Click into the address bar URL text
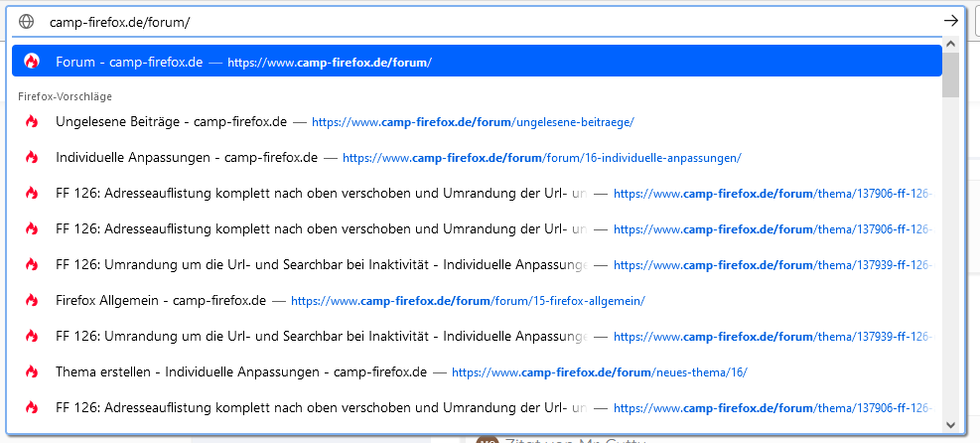The image size is (980, 443). [119, 21]
